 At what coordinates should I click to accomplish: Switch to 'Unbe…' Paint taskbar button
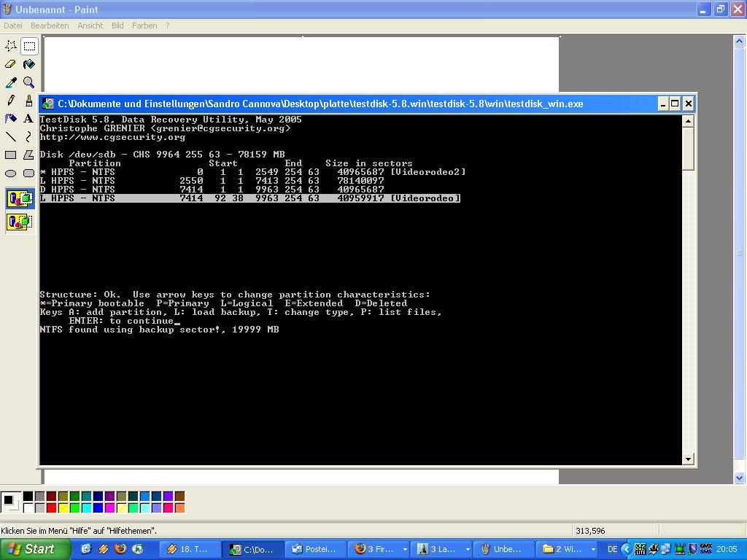pyautogui.click(x=503, y=550)
